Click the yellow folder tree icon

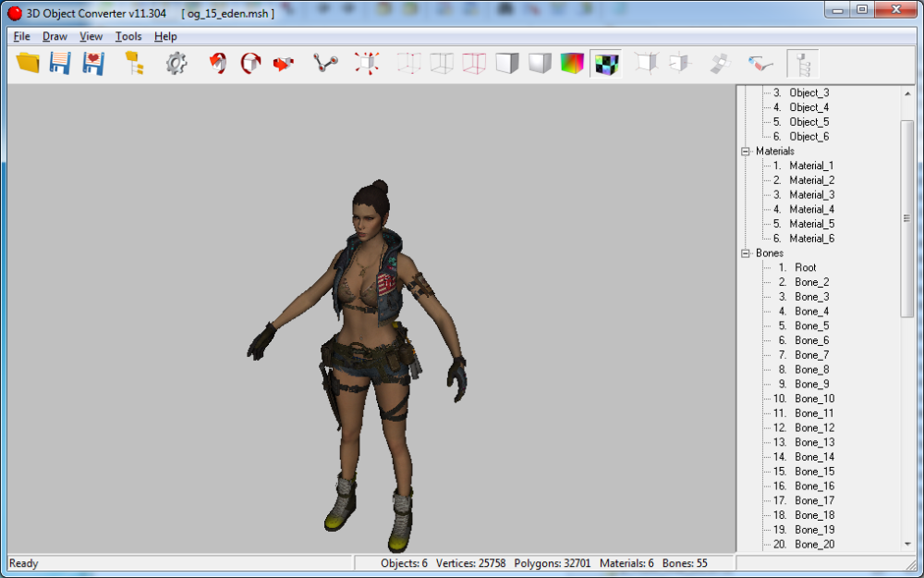click(x=134, y=63)
